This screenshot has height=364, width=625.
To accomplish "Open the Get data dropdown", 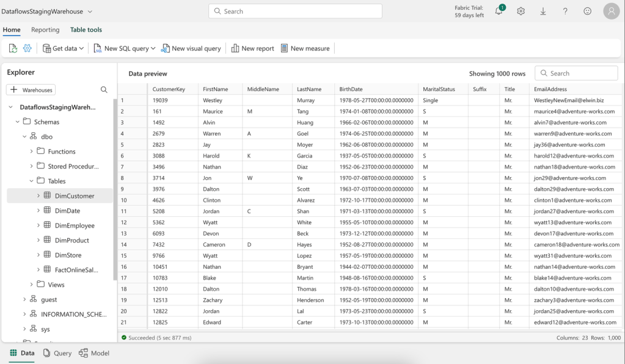I will (x=63, y=48).
